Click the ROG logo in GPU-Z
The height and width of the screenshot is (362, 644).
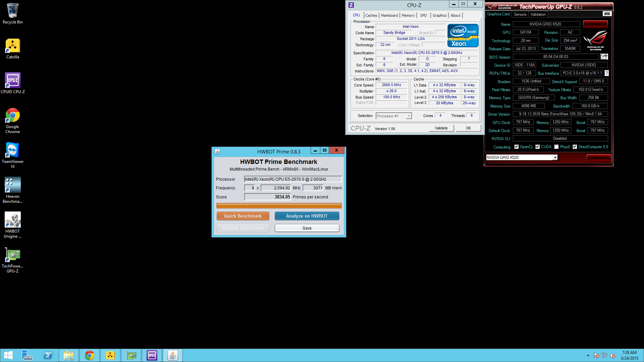(x=595, y=40)
